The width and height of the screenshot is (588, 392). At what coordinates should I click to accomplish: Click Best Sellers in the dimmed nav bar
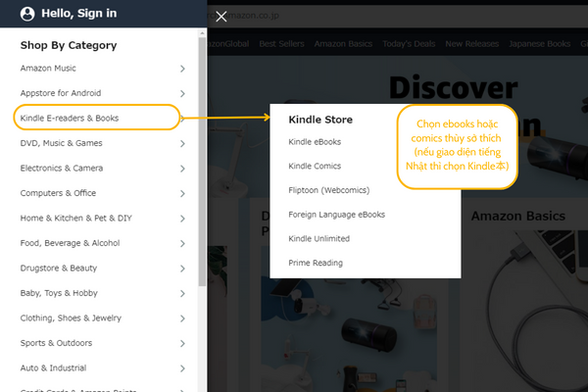(x=281, y=44)
